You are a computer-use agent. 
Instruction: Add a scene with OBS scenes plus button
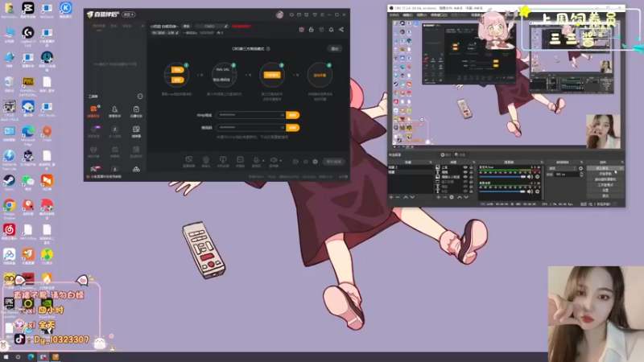click(x=391, y=197)
